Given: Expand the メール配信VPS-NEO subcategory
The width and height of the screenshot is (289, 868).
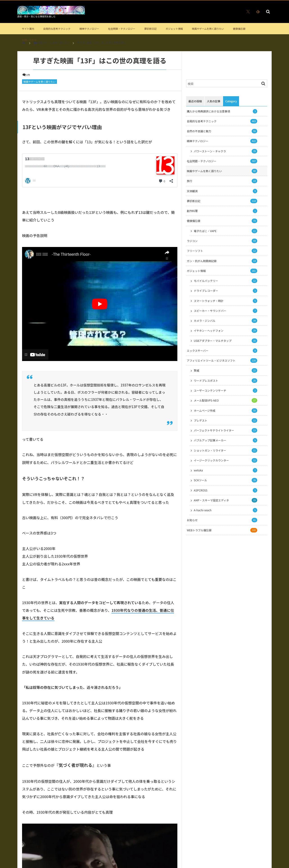Looking at the screenshot, I should pos(206,401).
